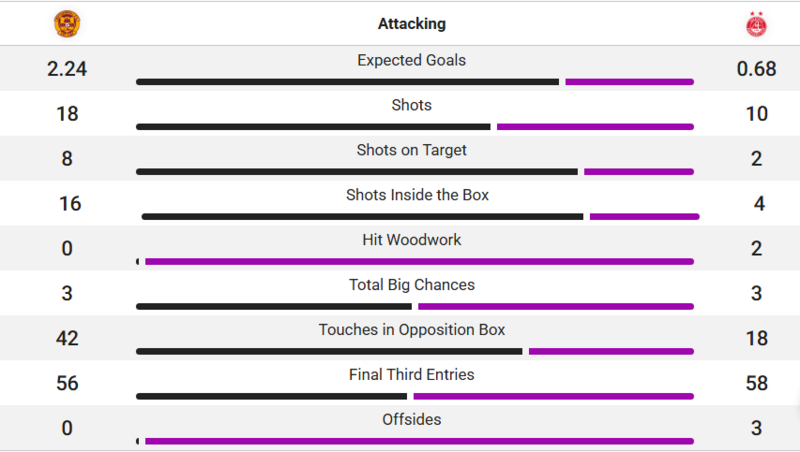800x452 pixels.
Task: Select the Offsides stat label
Action: click(x=412, y=420)
